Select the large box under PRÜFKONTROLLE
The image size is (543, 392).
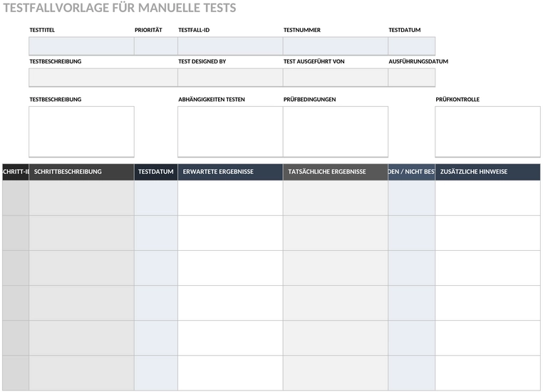click(487, 132)
